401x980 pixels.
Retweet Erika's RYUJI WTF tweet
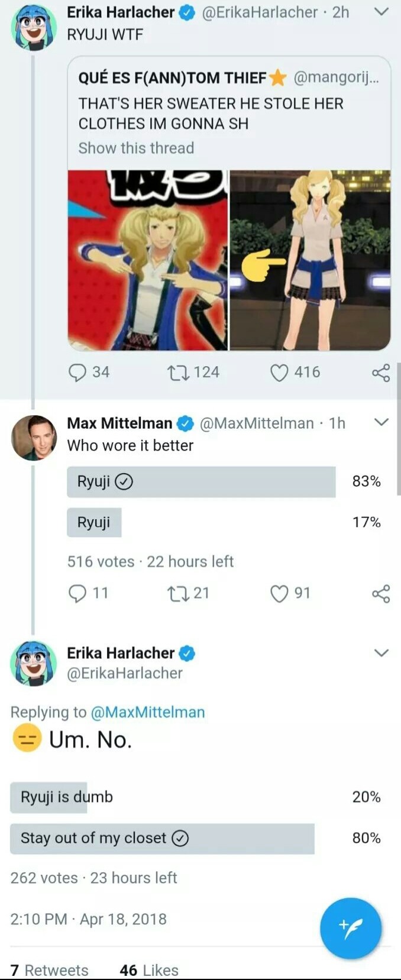point(176,373)
